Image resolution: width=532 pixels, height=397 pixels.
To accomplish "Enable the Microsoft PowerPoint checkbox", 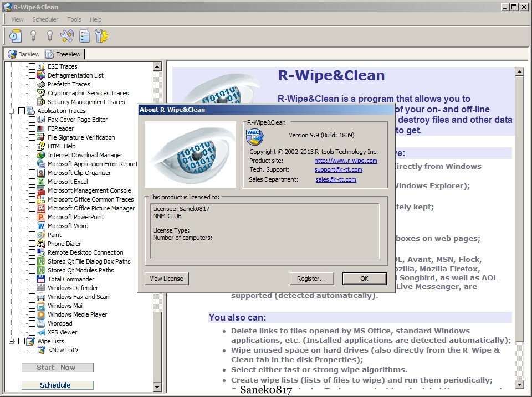I will point(32,217).
